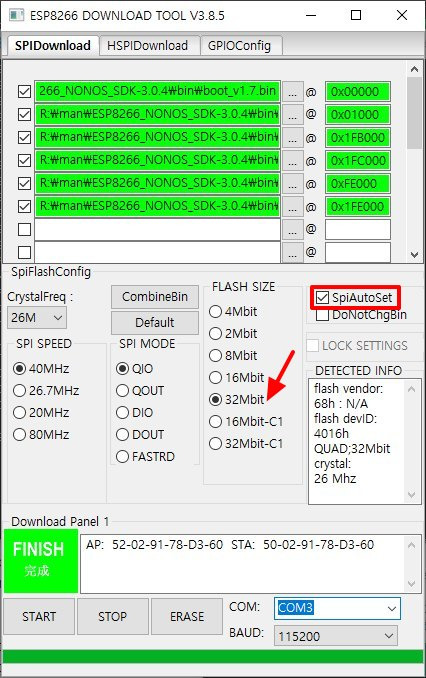This screenshot has height=678, width=426.
Task: Select 32Mbit flash size
Action: coord(215,400)
